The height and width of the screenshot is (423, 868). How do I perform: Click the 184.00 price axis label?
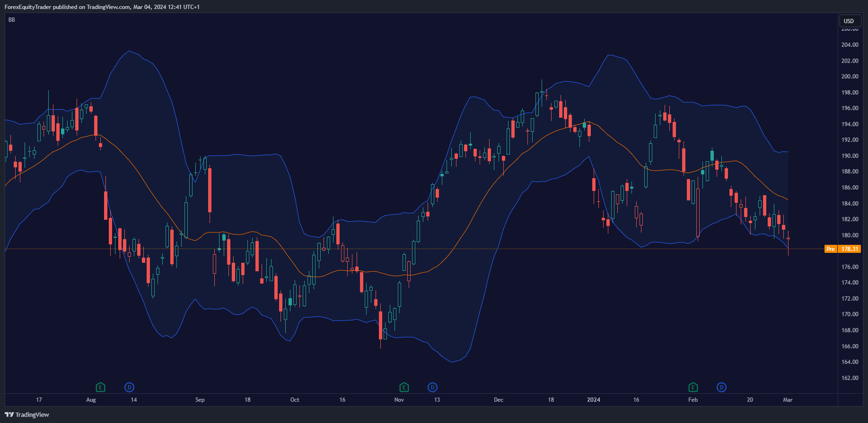pyautogui.click(x=850, y=204)
